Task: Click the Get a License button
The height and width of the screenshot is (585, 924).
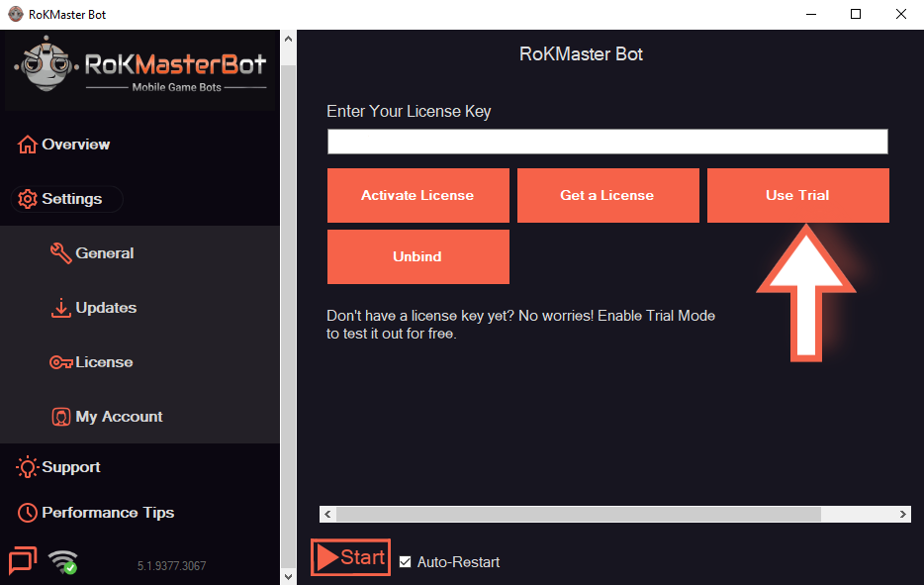Action: (608, 196)
